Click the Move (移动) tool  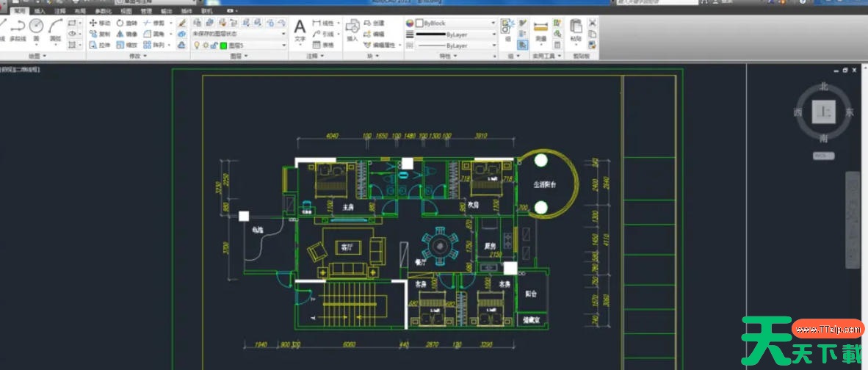[100, 23]
